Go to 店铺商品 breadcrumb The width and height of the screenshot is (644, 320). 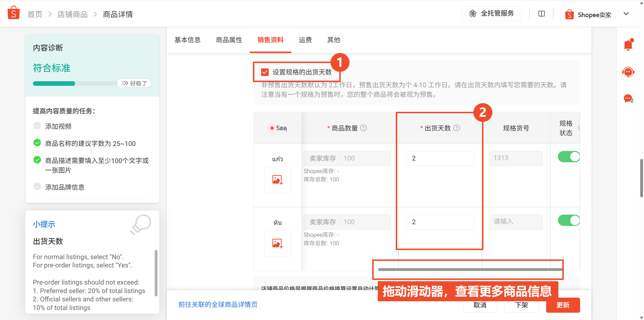click(x=72, y=14)
